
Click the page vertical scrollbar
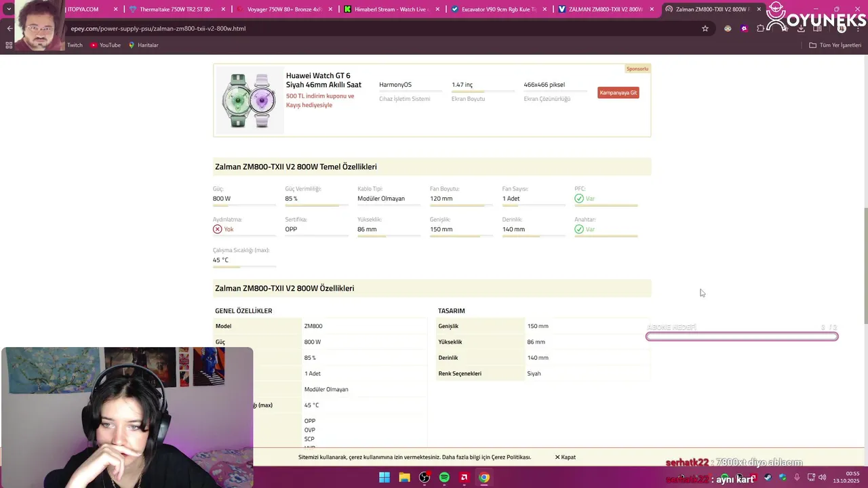pyautogui.click(x=865, y=266)
